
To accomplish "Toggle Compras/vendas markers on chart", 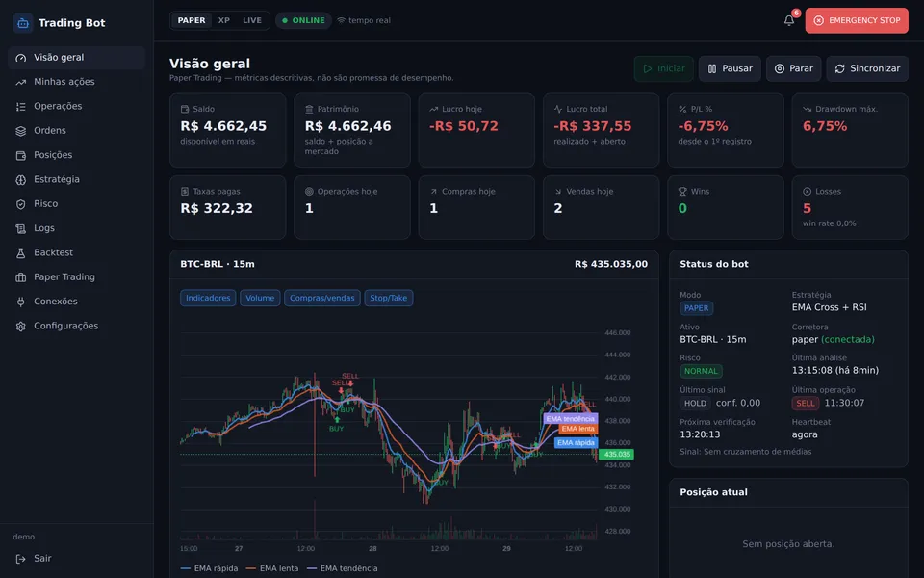I will (x=321, y=298).
